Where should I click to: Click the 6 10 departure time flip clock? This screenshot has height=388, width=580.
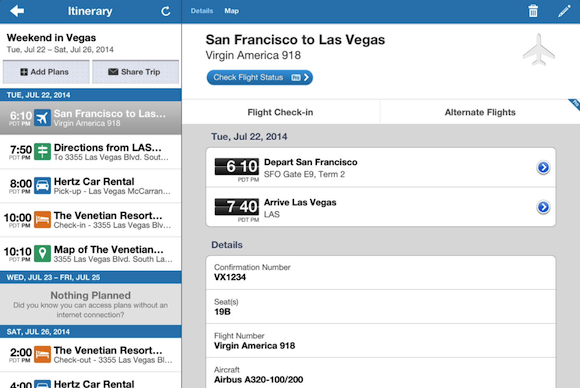[237, 166]
